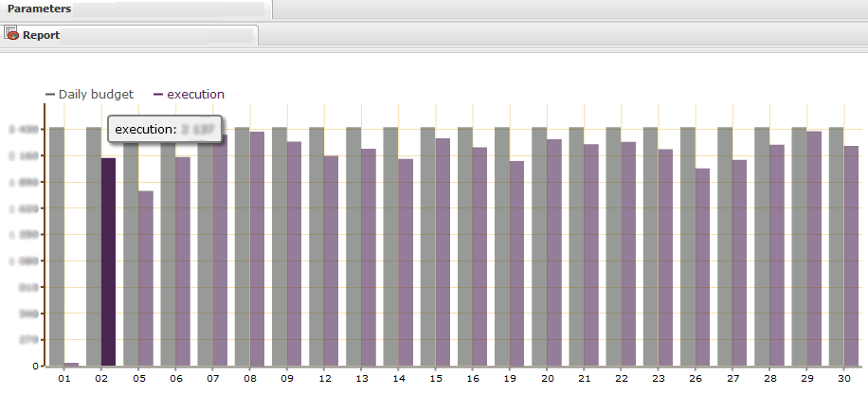Click the Daily budget bar for day 22
The height and width of the screenshot is (395, 868).
pyautogui.click(x=613, y=246)
